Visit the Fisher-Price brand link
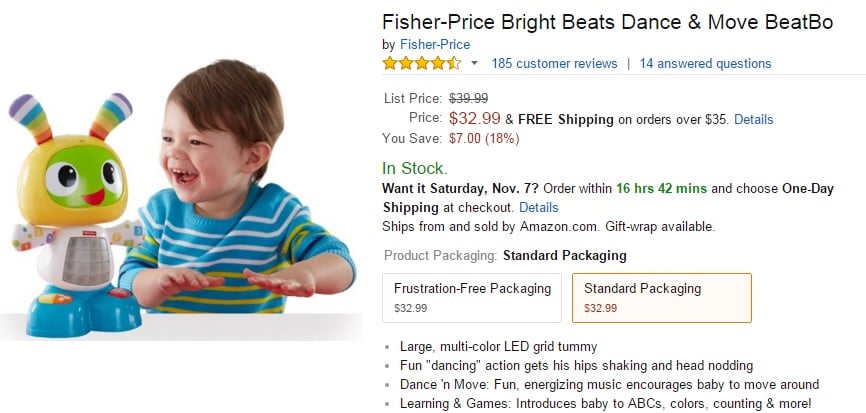This screenshot has width=866, height=413. click(x=434, y=44)
